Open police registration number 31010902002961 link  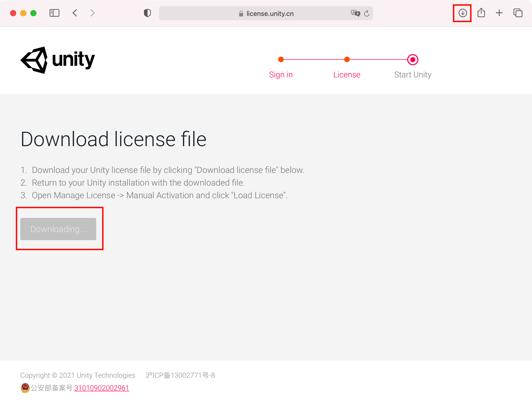[x=102, y=388]
